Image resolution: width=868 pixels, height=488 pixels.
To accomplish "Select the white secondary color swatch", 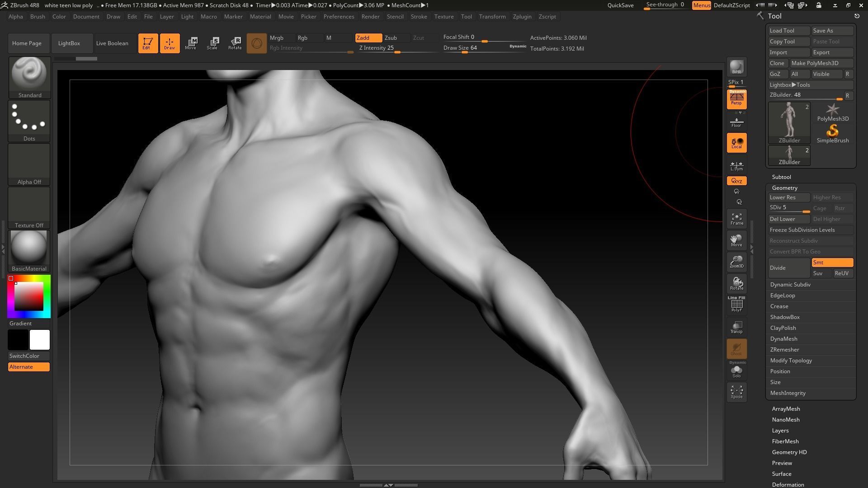I will click(x=40, y=340).
